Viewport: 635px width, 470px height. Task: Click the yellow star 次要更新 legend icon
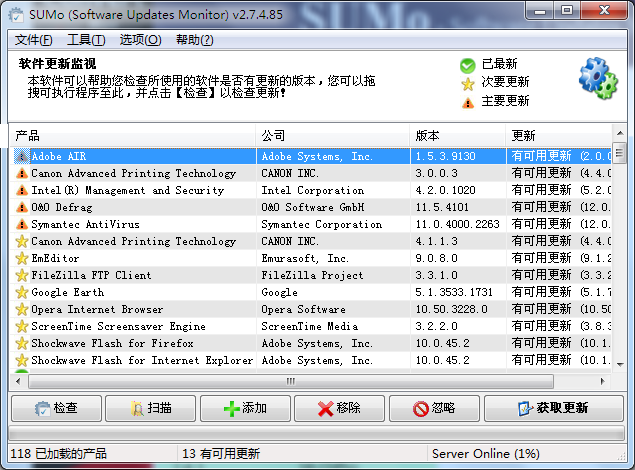467,84
